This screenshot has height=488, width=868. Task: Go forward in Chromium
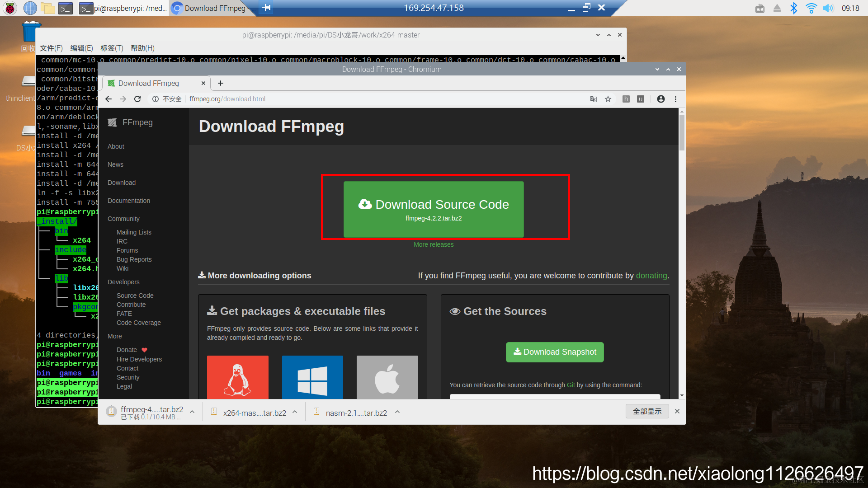pyautogui.click(x=123, y=99)
